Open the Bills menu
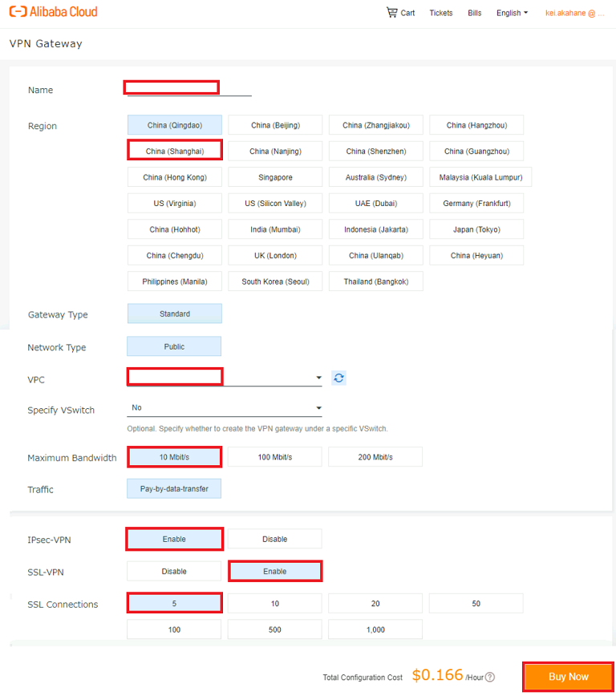Screen dimensions: 616x700 pyautogui.click(x=474, y=13)
